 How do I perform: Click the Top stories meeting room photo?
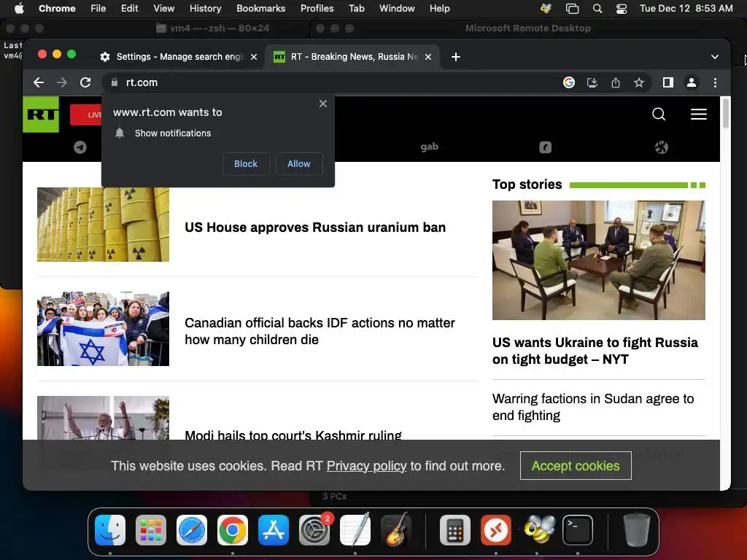[598, 260]
